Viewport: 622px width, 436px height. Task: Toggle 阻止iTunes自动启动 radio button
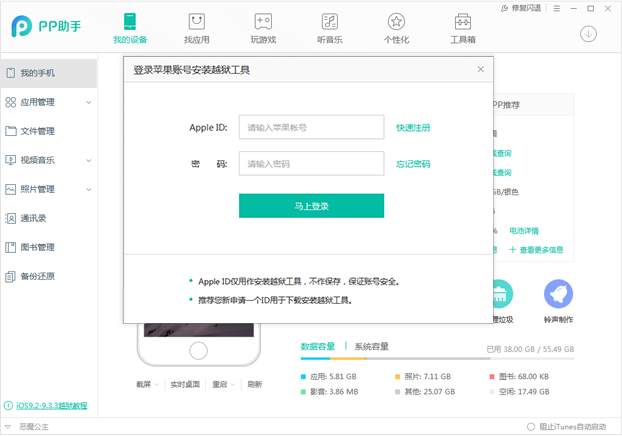coord(531,427)
